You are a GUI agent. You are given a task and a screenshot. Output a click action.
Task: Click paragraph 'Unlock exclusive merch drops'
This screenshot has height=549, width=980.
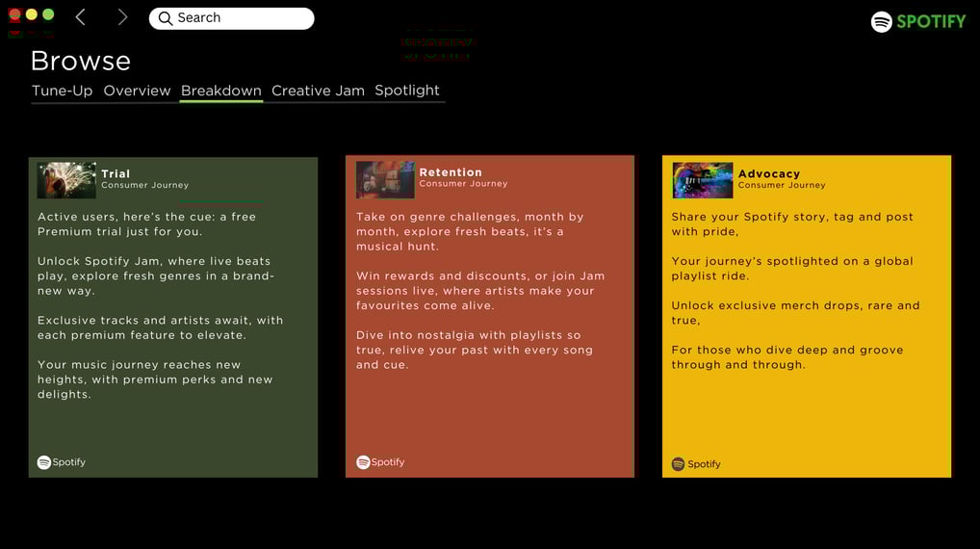coord(795,313)
